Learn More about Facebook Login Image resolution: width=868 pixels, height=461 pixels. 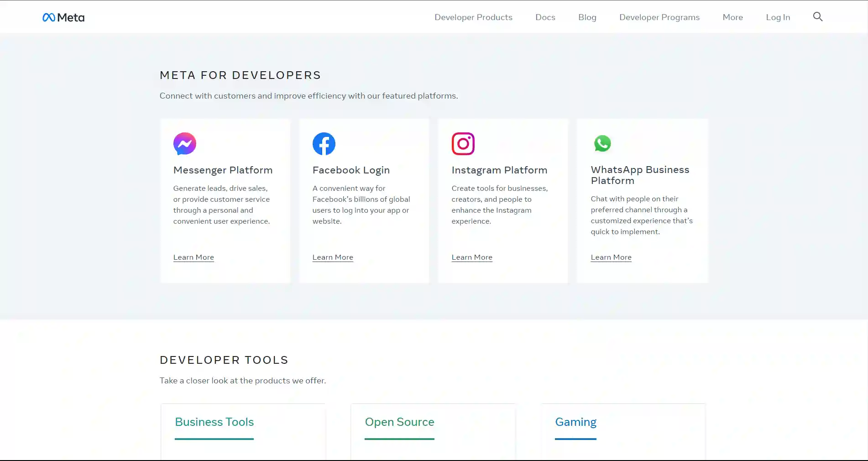pos(333,257)
